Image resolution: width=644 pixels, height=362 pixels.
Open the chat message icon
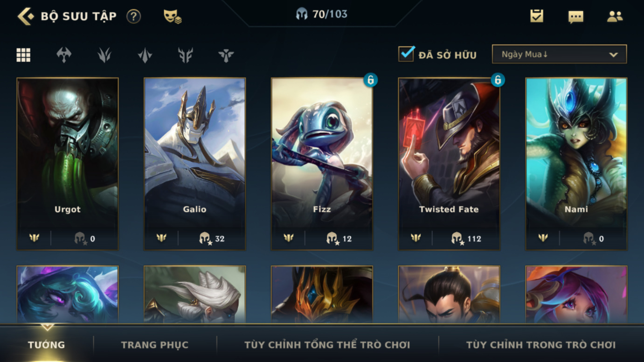coord(576,17)
